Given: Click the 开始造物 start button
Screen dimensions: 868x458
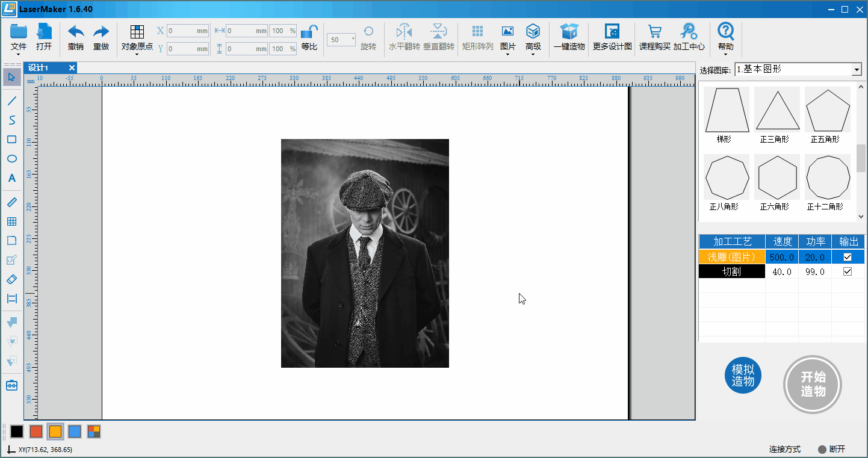Looking at the screenshot, I should pos(813,384).
